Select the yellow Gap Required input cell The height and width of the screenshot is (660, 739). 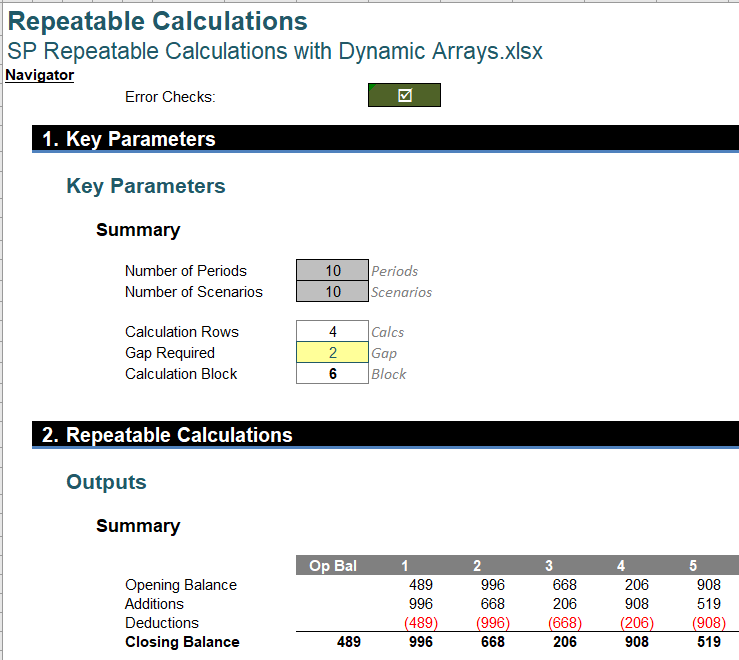pos(332,353)
